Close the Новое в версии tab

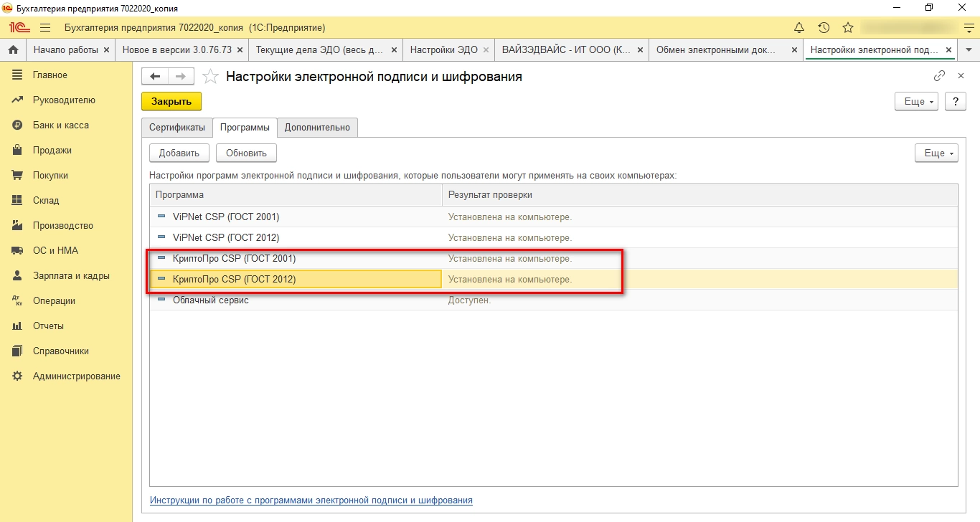click(240, 50)
